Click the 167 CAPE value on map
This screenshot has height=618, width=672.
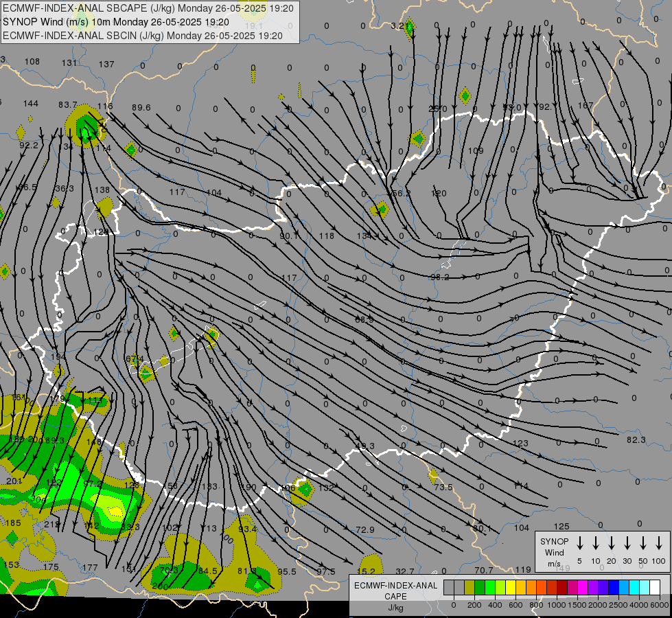tap(586, 105)
